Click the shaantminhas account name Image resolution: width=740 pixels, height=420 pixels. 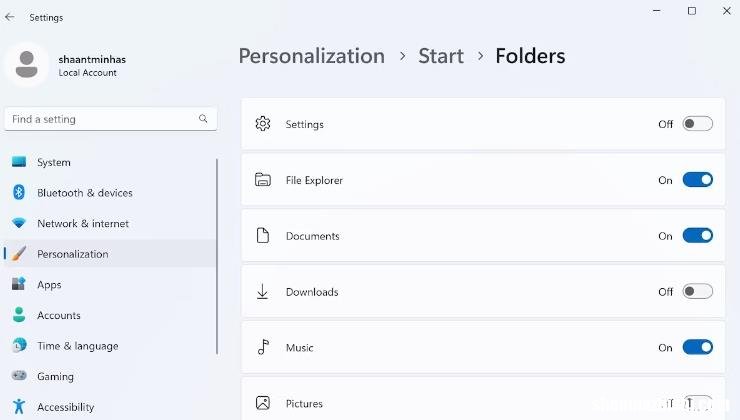(92, 59)
